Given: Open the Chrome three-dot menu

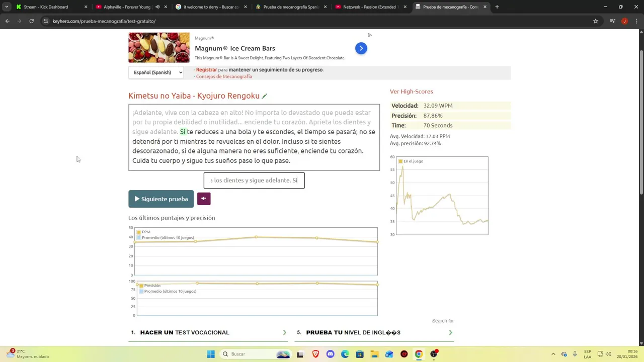Looking at the screenshot, I should [636, 21].
